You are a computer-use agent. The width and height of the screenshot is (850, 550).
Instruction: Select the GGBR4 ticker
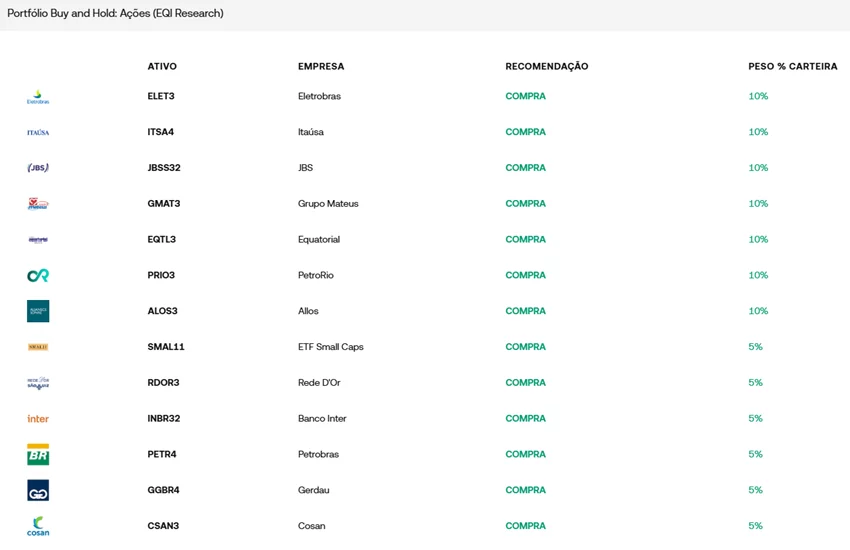pyautogui.click(x=163, y=489)
